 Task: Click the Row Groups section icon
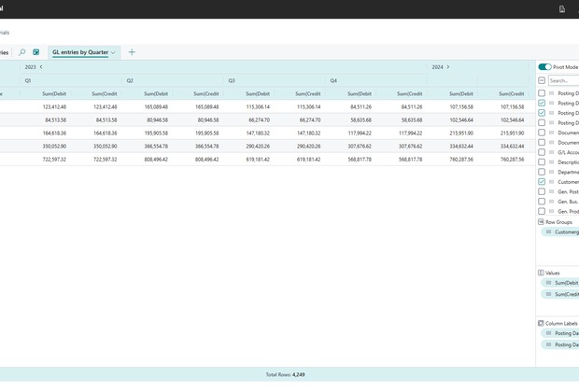click(x=541, y=222)
